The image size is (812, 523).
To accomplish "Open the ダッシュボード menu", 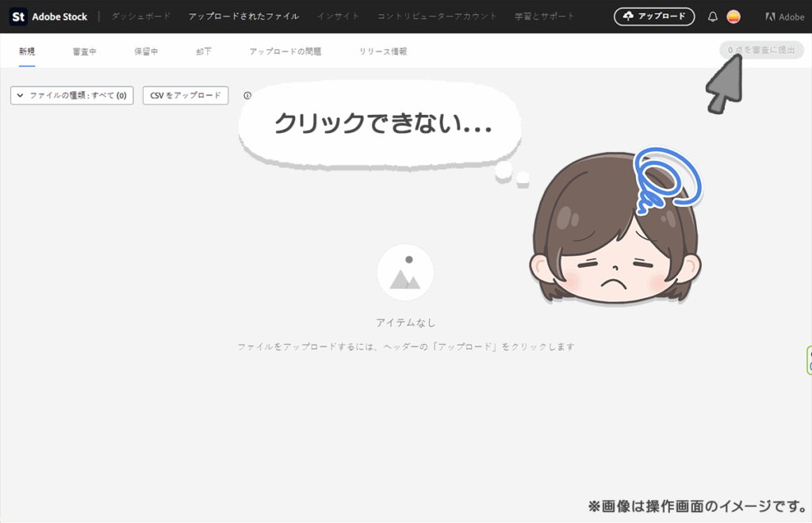I will point(141,17).
